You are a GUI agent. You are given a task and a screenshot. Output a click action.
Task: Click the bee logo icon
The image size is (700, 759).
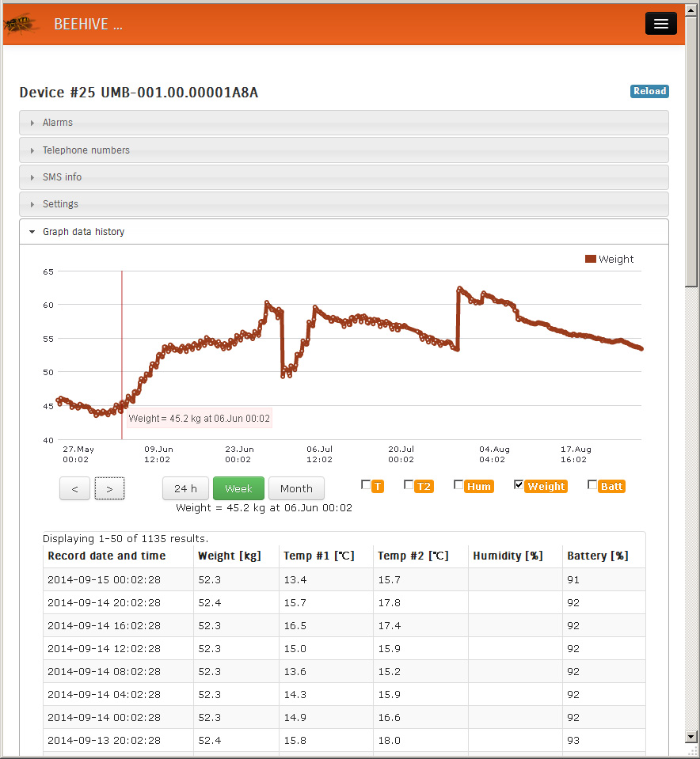21,24
